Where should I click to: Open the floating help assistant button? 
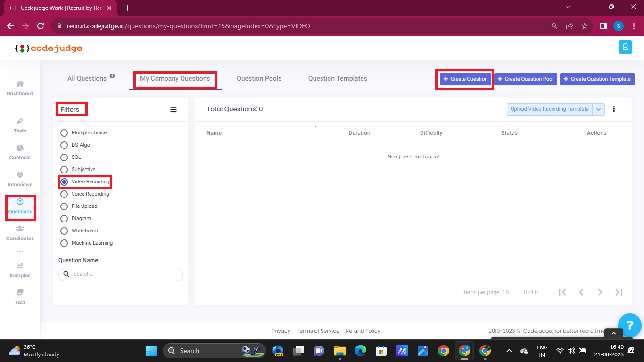(x=630, y=325)
